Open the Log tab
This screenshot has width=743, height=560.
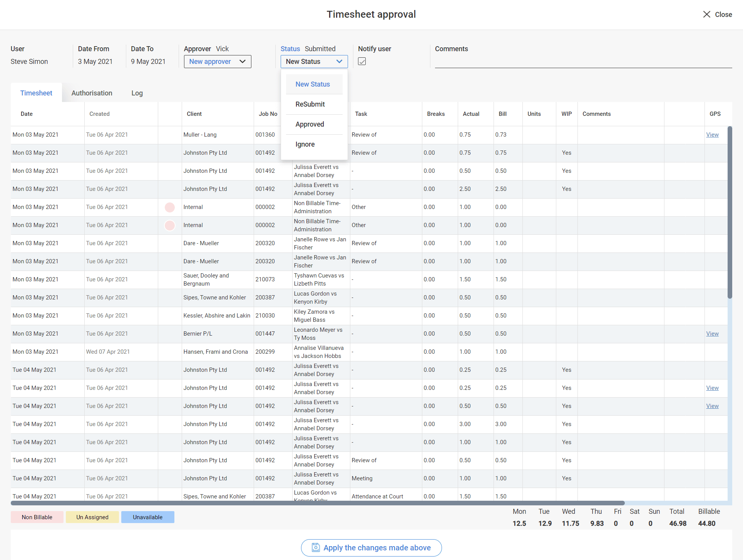tap(137, 93)
